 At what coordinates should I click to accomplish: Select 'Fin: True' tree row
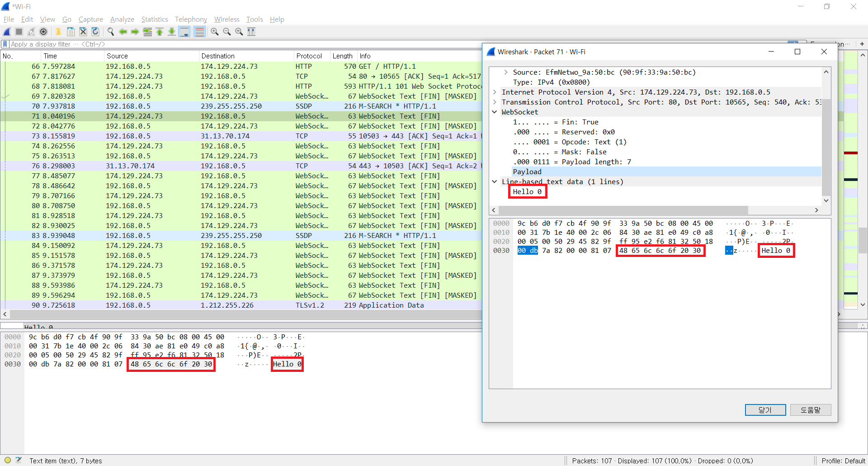pyautogui.click(x=556, y=122)
